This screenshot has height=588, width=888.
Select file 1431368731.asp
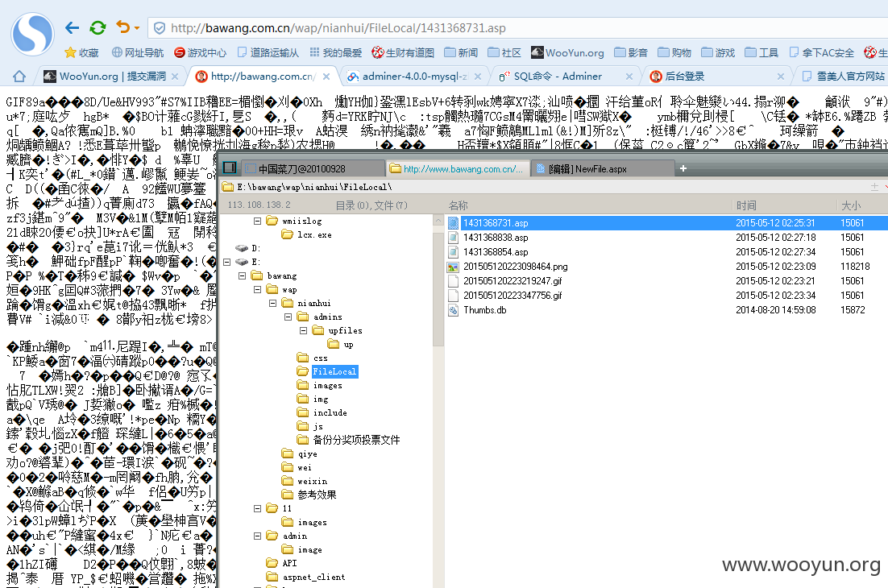(x=666, y=223)
